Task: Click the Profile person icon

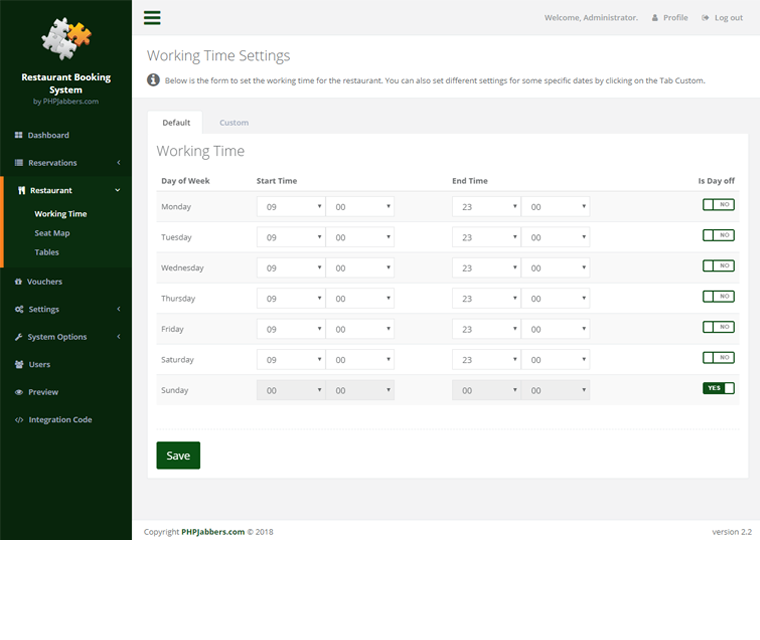Action: (655, 18)
